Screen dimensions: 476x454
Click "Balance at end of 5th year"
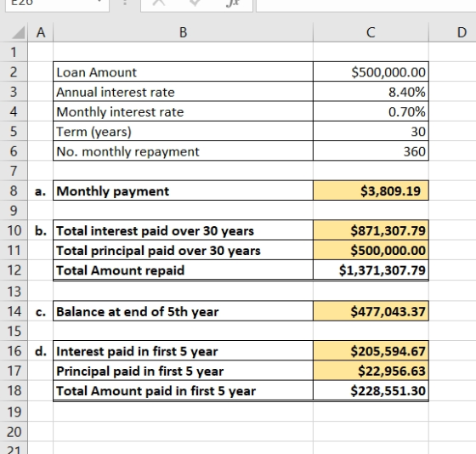tap(183, 311)
